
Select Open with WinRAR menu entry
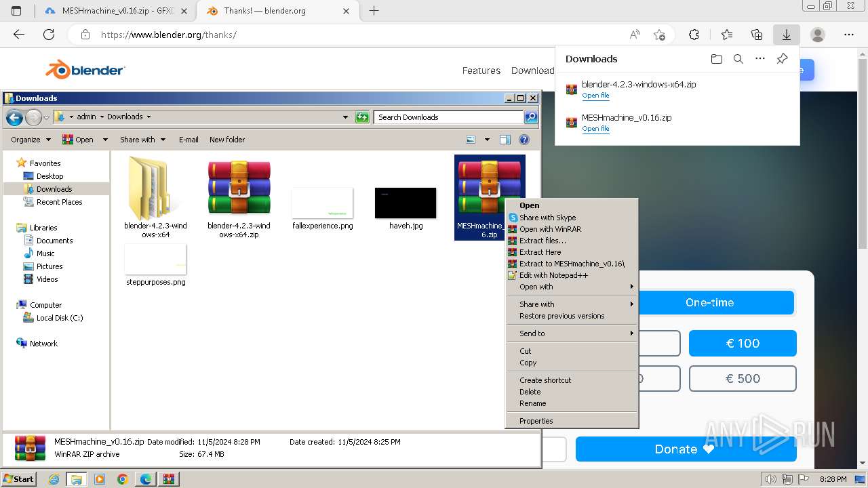pos(572,229)
